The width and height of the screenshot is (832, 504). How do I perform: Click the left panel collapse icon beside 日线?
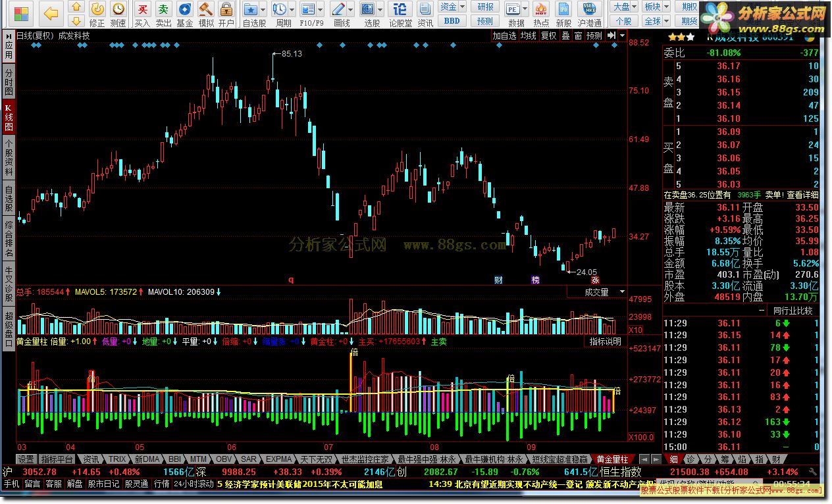tap(9, 36)
